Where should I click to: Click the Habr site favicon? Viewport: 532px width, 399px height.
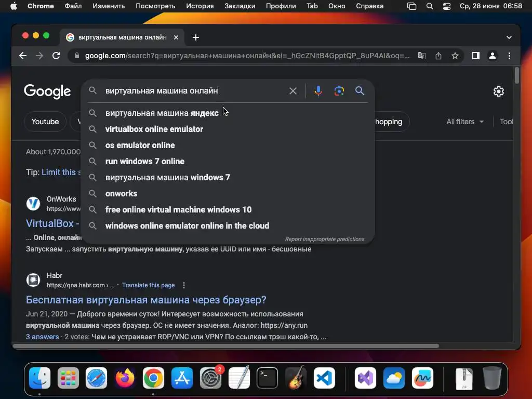(x=33, y=280)
